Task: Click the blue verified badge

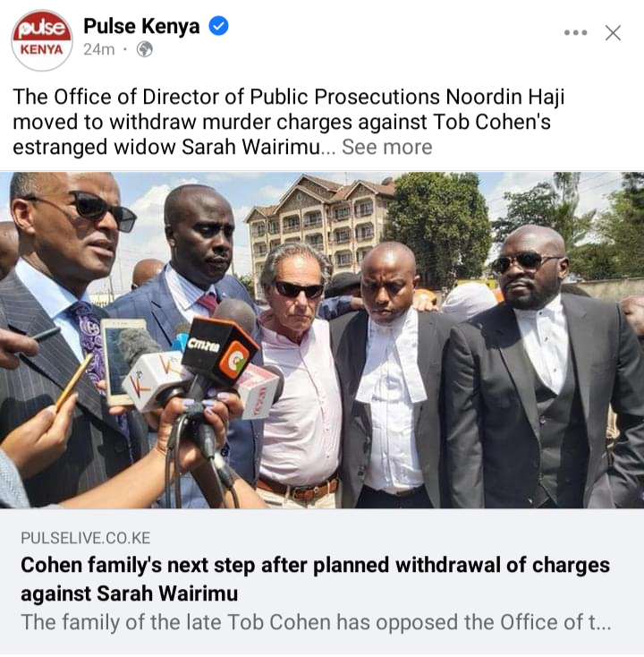Action: tap(218, 26)
